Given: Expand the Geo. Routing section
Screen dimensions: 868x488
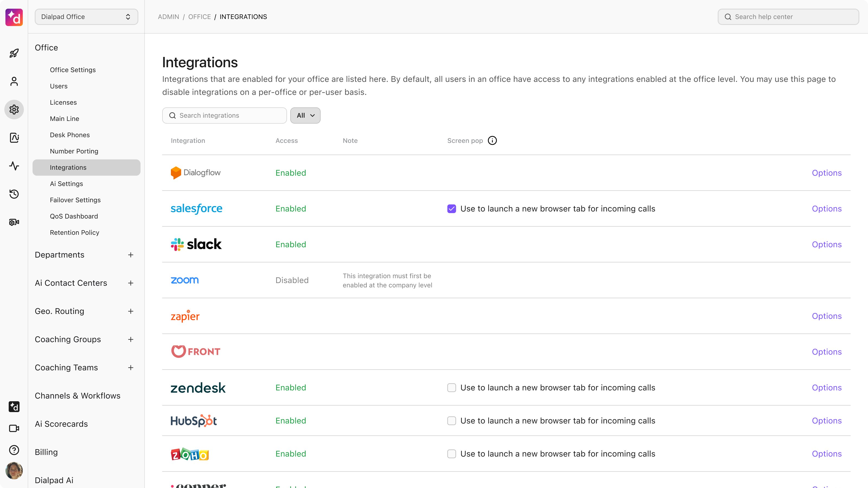Looking at the screenshot, I should click(x=131, y=311).
